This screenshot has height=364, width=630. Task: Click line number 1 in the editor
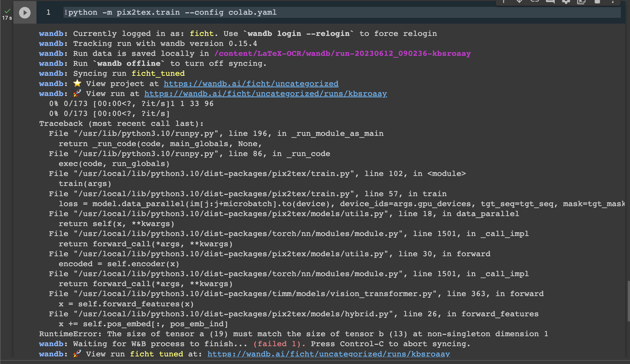click(48, 12)
